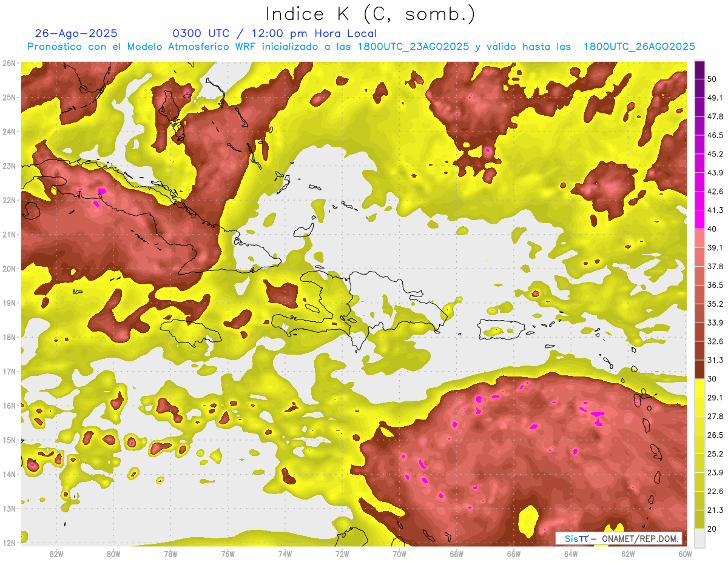
Task: Click the '25N' latitude label
Action: (9, 98)
